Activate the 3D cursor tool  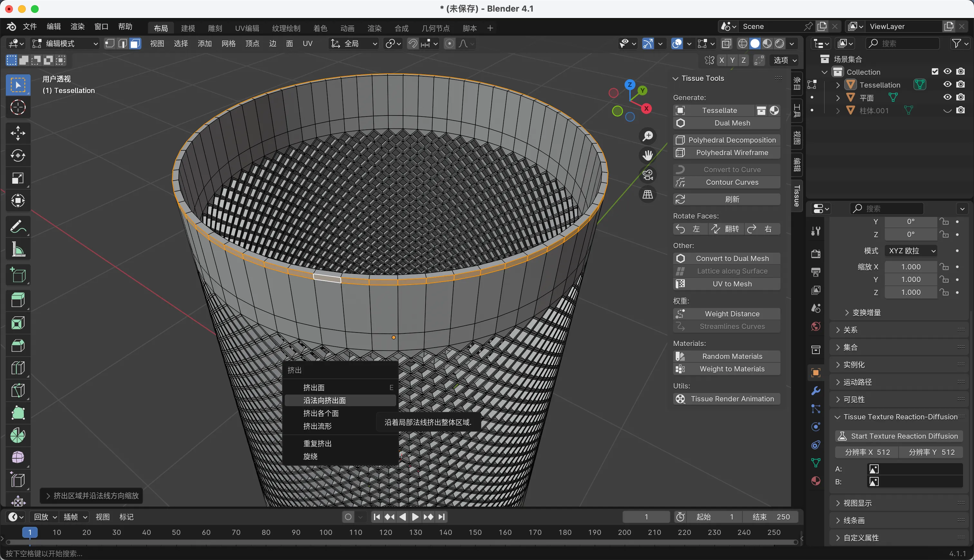coord(18,107)
